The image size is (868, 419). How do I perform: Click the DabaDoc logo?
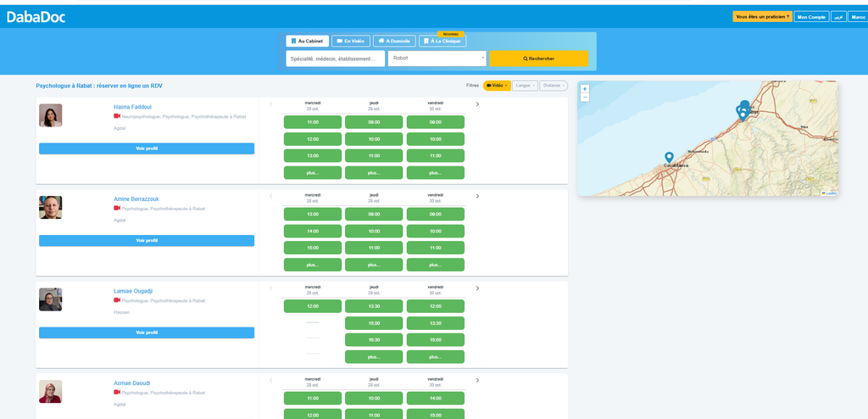(x=36, y=17)
